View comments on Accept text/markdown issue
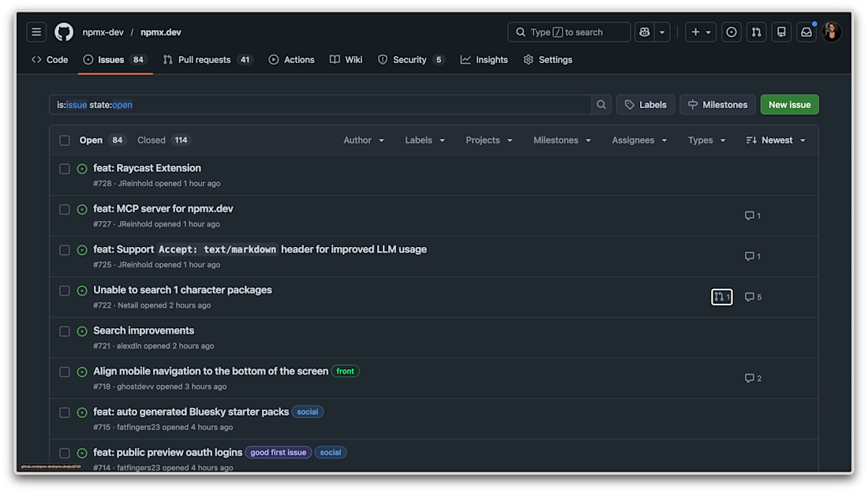 point(753,256)
